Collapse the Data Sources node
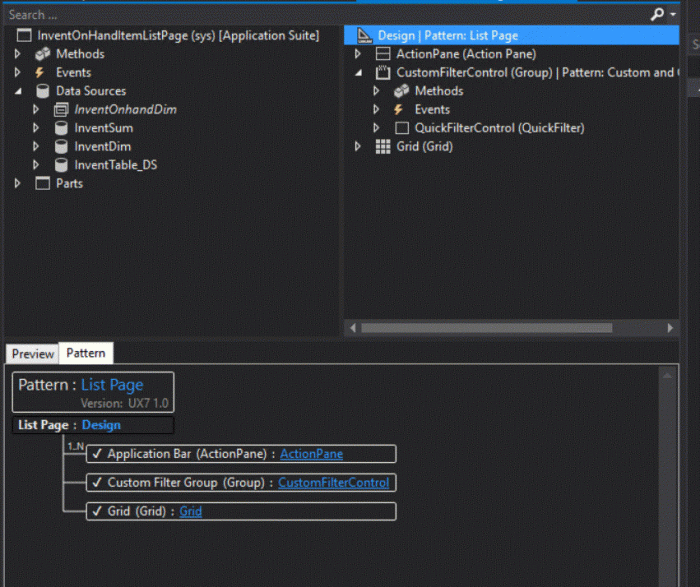 18,92
